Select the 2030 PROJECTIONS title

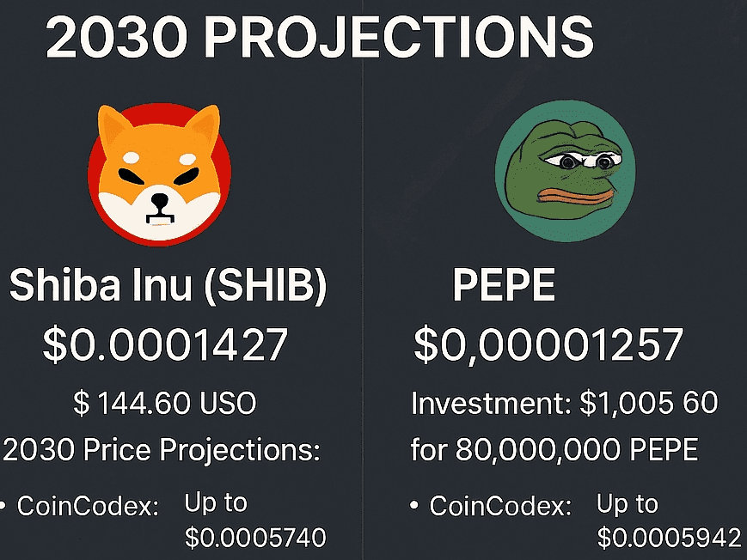coord(319,38)
